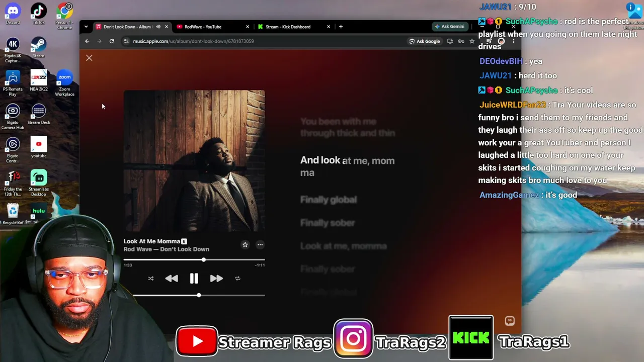Click the install app icon in address bar
This screenshot has width=644, height=362.
450,41
